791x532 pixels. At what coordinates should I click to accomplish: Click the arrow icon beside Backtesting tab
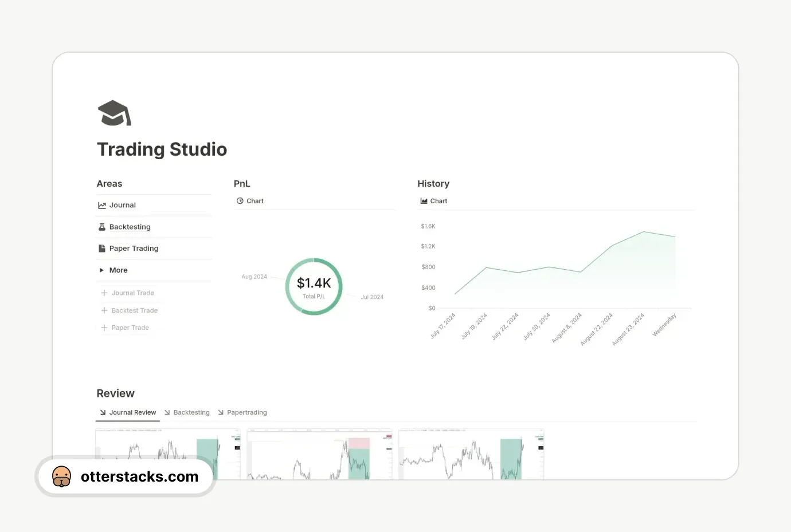point(167,412)
